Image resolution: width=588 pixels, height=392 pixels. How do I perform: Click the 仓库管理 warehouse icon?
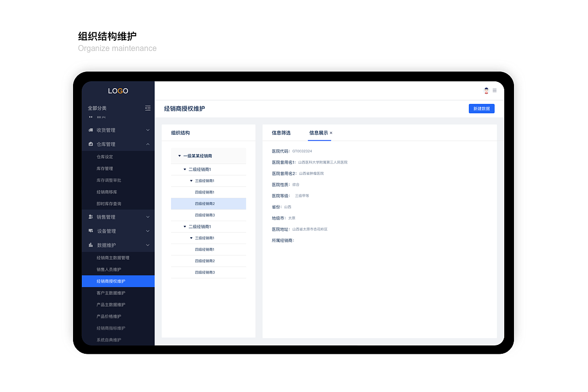91,145
